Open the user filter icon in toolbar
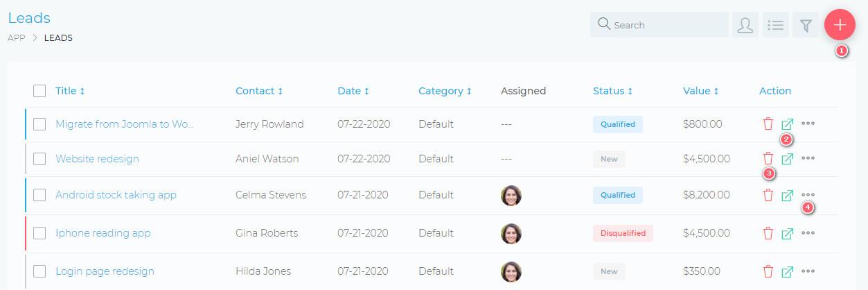The width and height of the screenshot is (868, 290). coord(745,25)
